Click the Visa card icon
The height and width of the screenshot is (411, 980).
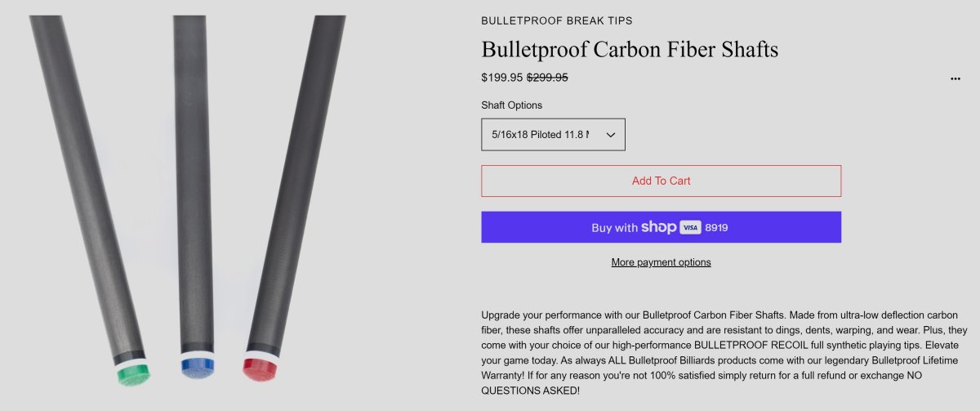[690, 228]
